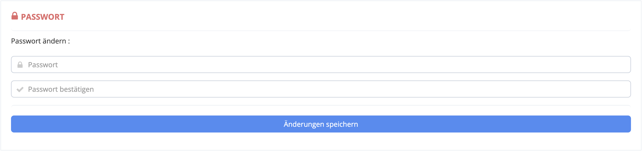Viewport: 644px width, 153px height.
Task: Click the gray lock icon in Passwort field
Action: (x=20, y=65)
